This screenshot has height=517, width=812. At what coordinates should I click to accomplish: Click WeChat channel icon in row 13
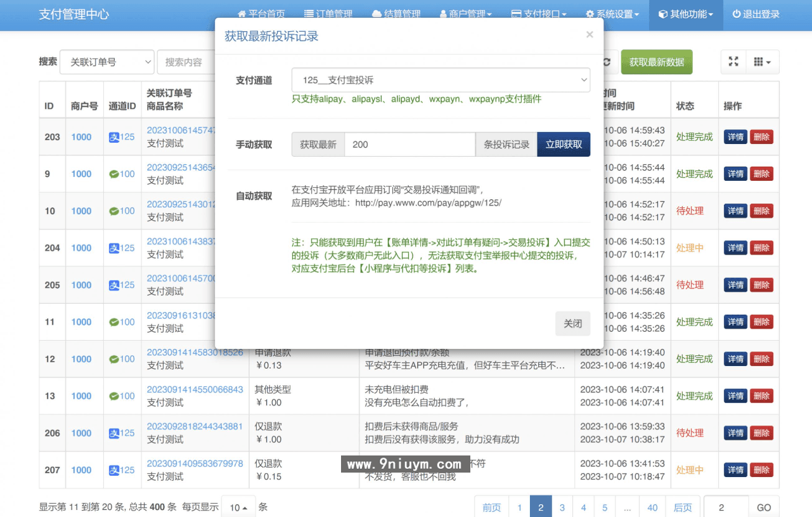114,396
